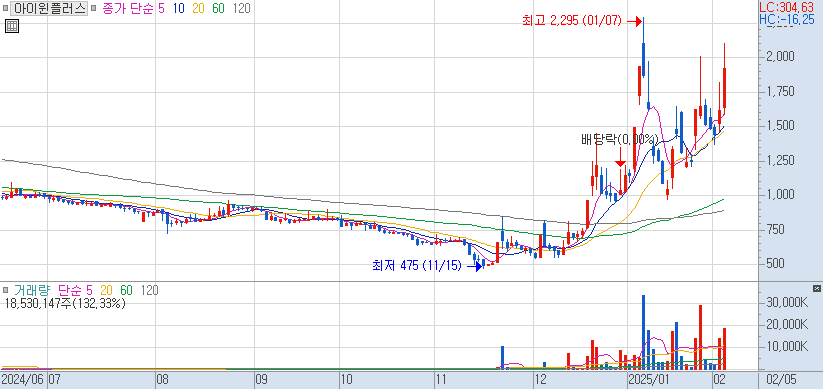Click the small gray square left of 아이윈플러스
The image size is (823, 389).
coord(5,8)
